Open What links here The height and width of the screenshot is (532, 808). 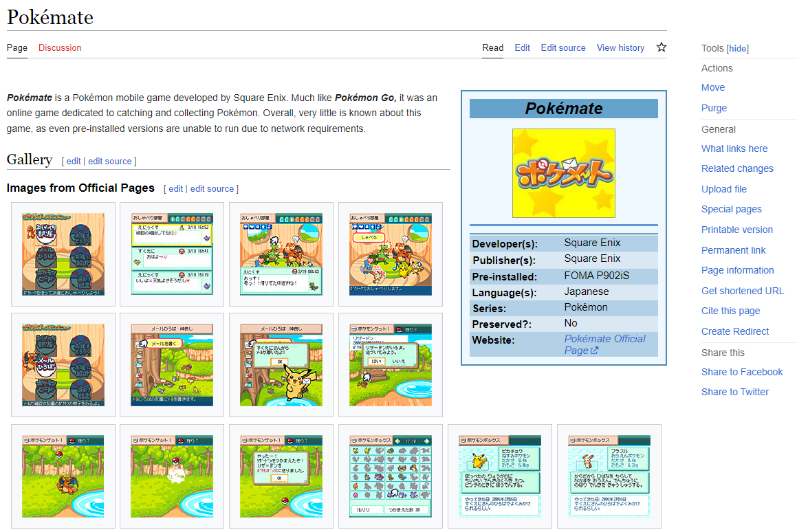pos(734,149)
